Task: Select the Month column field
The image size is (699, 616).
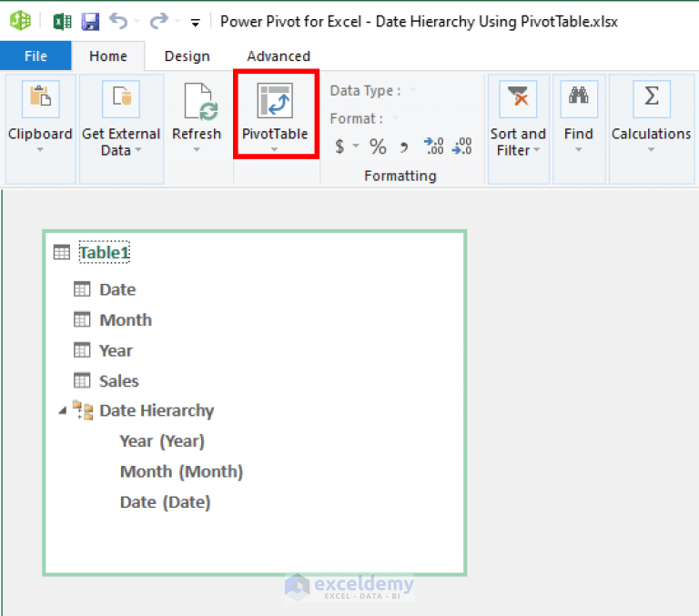Action: (126, 320)
